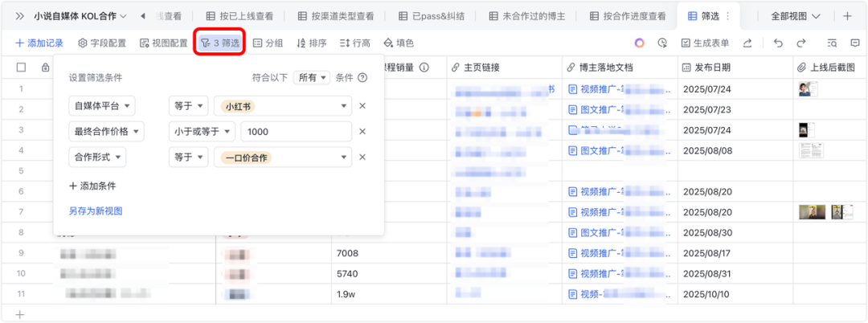
Task: Switch to 未合作过的博主 tab
Action: (526, 16)
